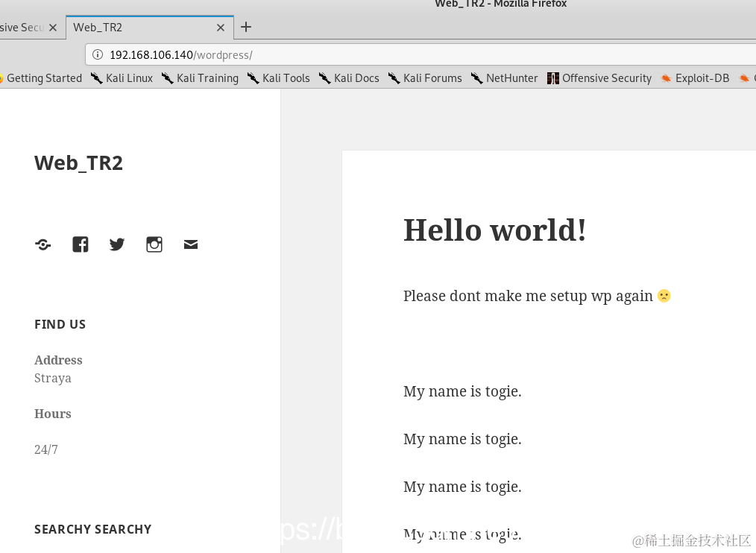Open the email envelope icon
756x553 pixels.
(191, 244)
